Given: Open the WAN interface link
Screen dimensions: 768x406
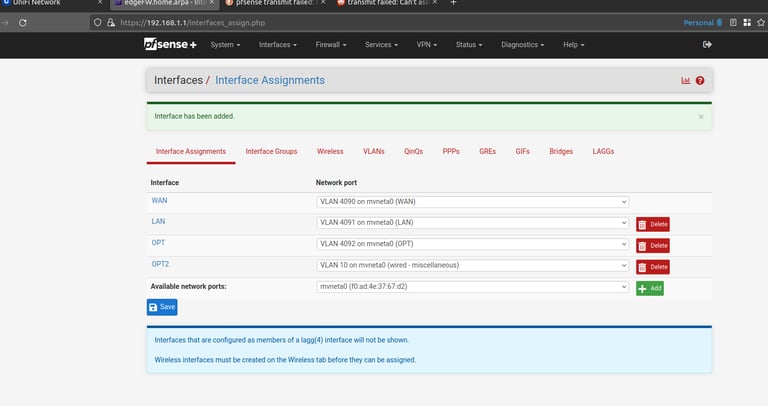Looking at the screenshot, I should pos(159,201).
